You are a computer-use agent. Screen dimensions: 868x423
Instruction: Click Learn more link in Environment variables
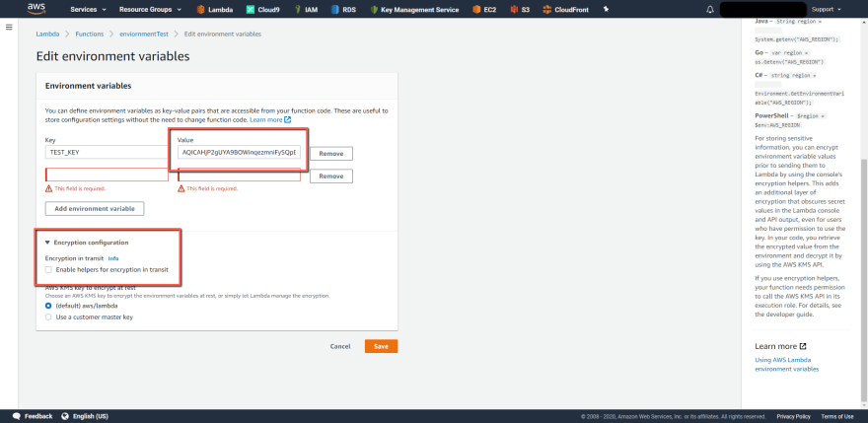[x=270, y=119]
